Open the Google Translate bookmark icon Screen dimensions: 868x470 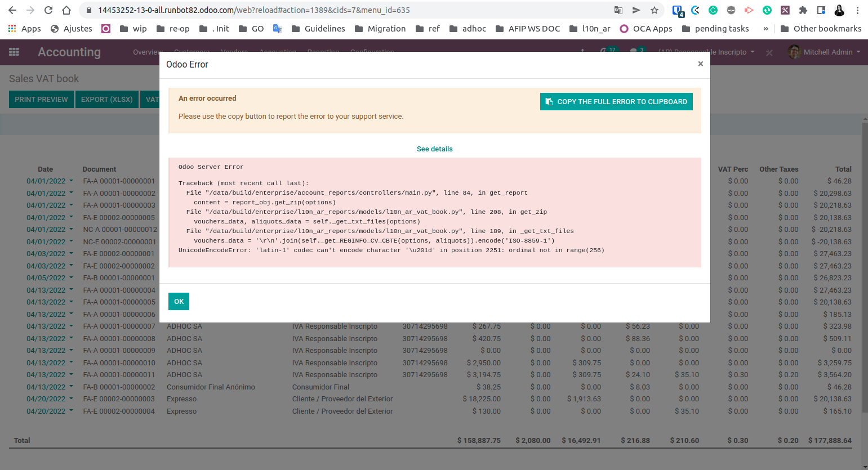pos(277,29)
